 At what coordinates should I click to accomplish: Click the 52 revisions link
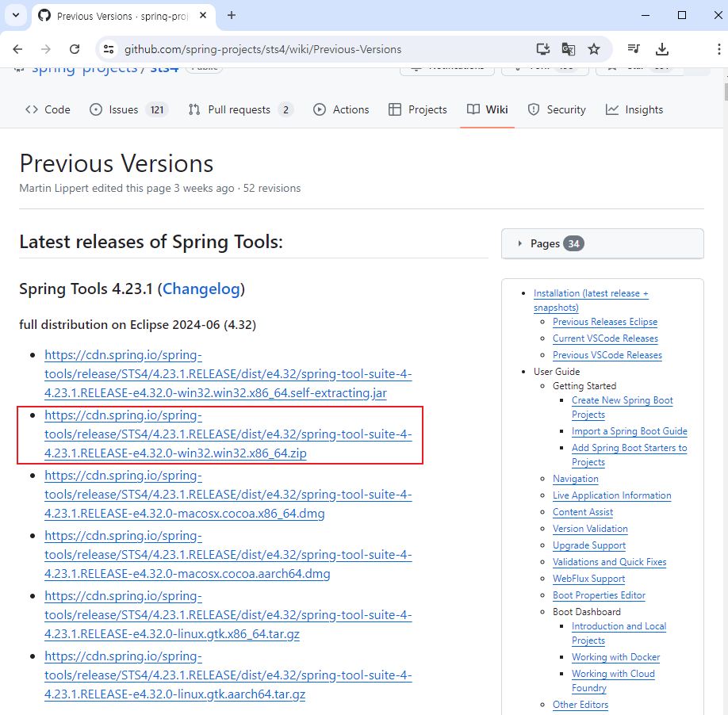coord(271,189)
